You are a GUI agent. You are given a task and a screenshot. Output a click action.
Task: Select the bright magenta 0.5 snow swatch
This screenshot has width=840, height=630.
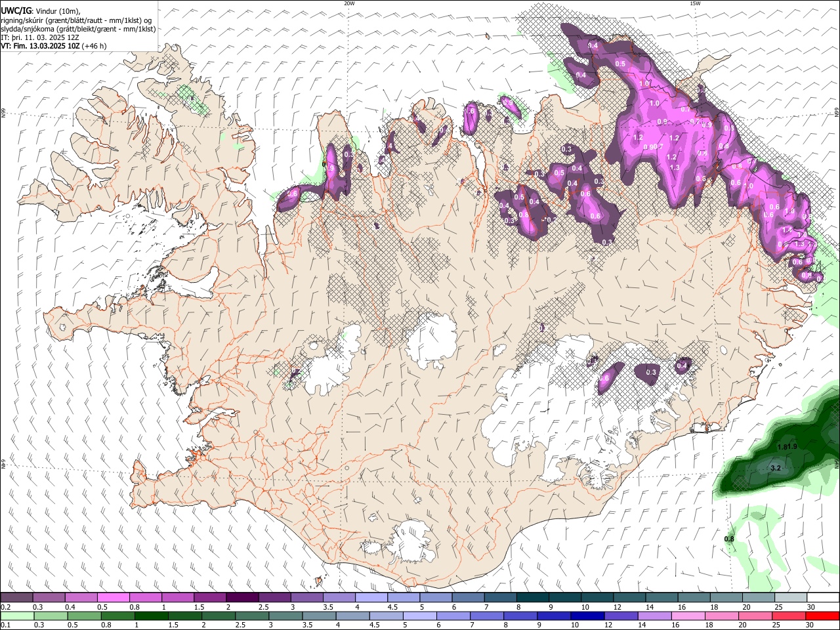tap(114, 597)
